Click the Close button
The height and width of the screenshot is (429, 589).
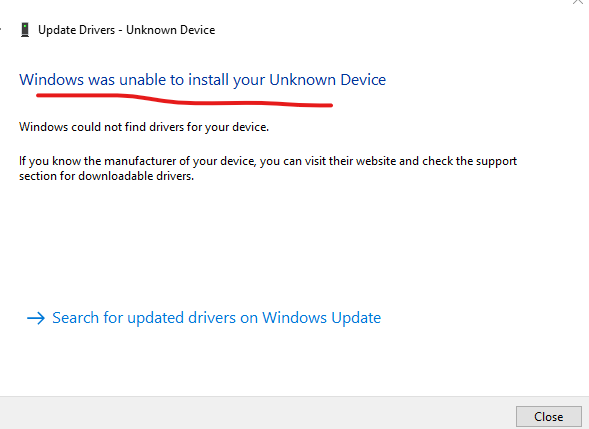548,417
